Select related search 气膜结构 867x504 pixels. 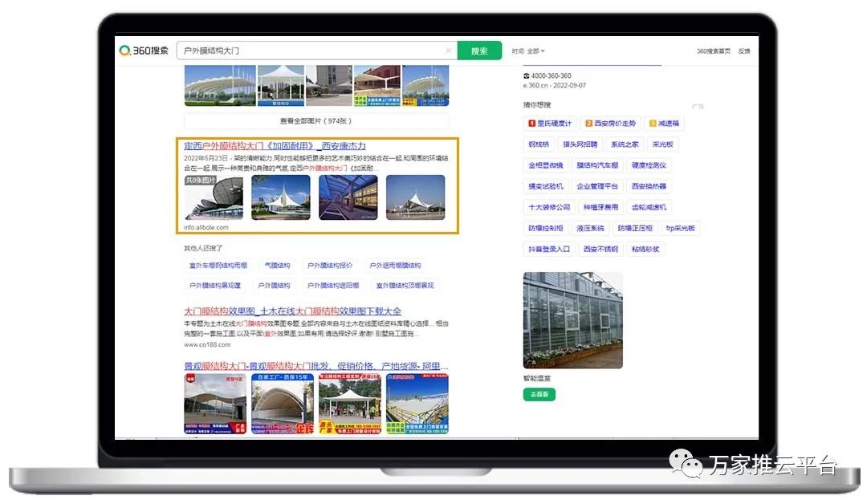point(277,266)
